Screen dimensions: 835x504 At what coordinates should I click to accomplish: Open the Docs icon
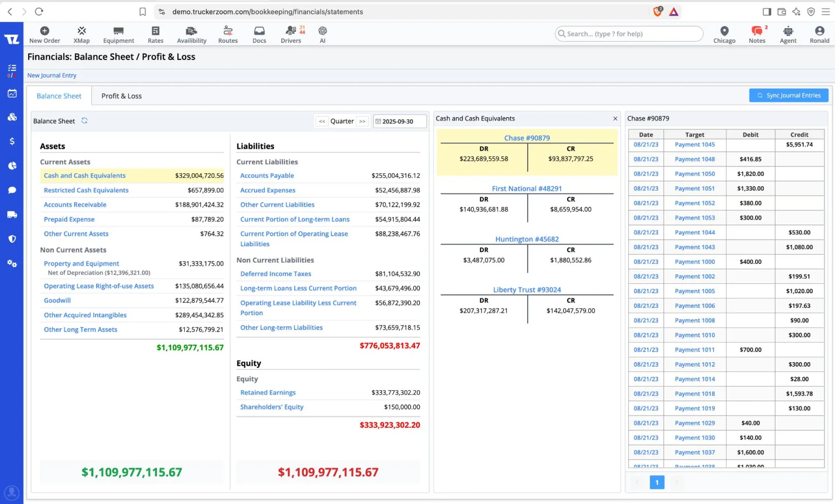(259, 34)
